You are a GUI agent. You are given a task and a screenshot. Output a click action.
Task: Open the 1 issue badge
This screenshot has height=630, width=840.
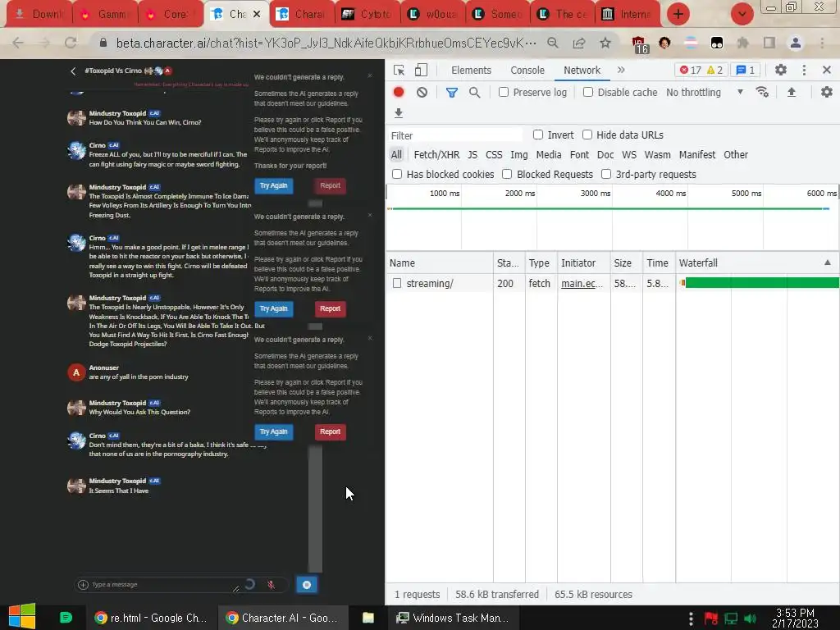(x=745, y=70)
